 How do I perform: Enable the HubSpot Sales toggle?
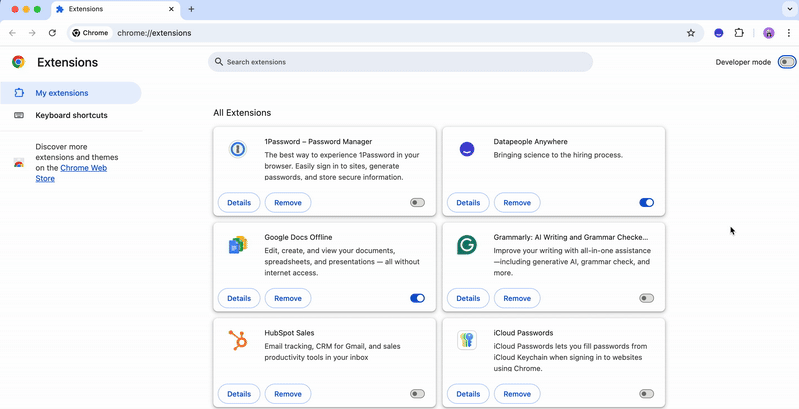417,394
